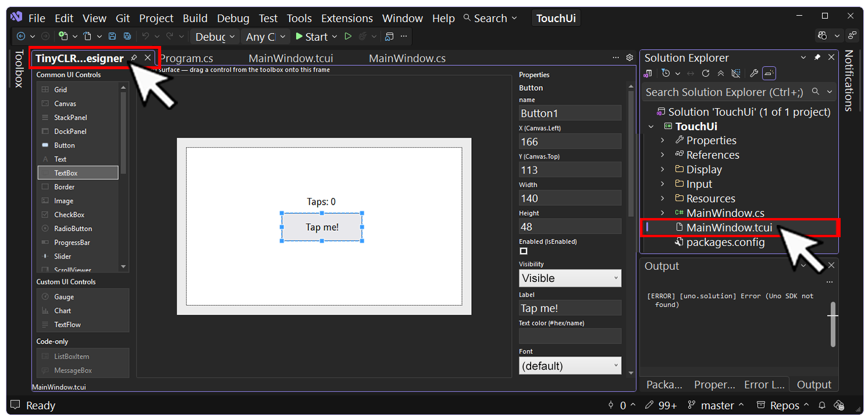Open the document tabs overflow ellipsis
Image resolution: width=868 pixels, height=418 pixels.
coord(616,58)
